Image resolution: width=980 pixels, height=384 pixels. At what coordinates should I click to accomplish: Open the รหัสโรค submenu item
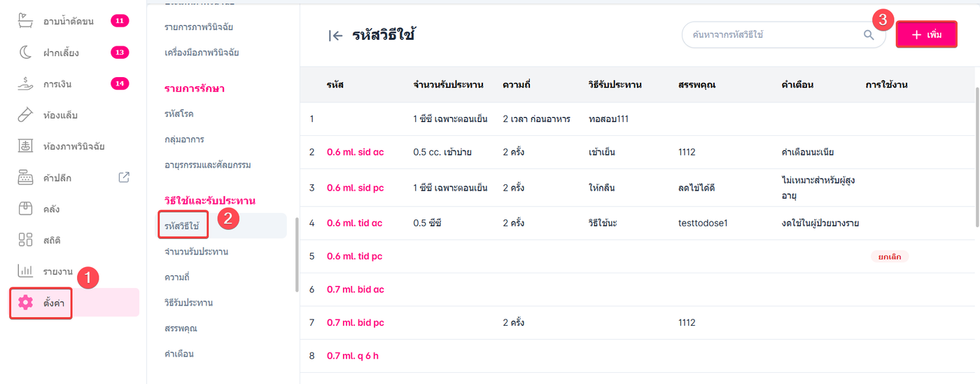180,114
